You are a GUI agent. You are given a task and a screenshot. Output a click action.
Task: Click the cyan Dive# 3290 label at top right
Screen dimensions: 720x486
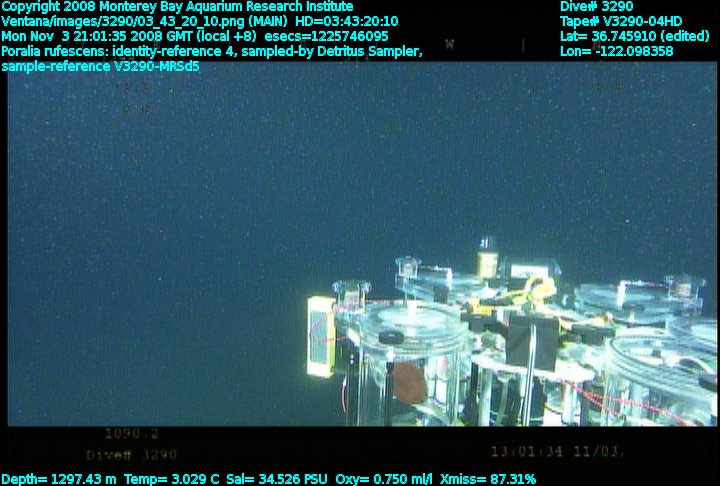tap(596, 7)
